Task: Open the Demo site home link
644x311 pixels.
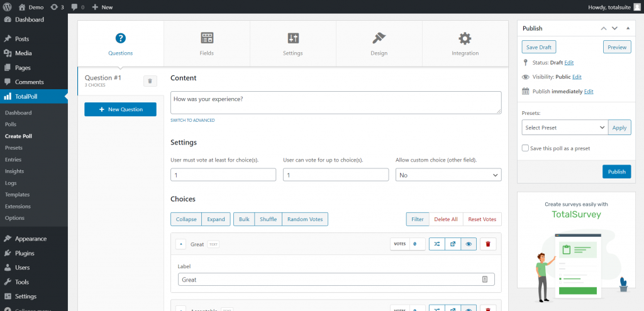Action: (x=31, y=7)
